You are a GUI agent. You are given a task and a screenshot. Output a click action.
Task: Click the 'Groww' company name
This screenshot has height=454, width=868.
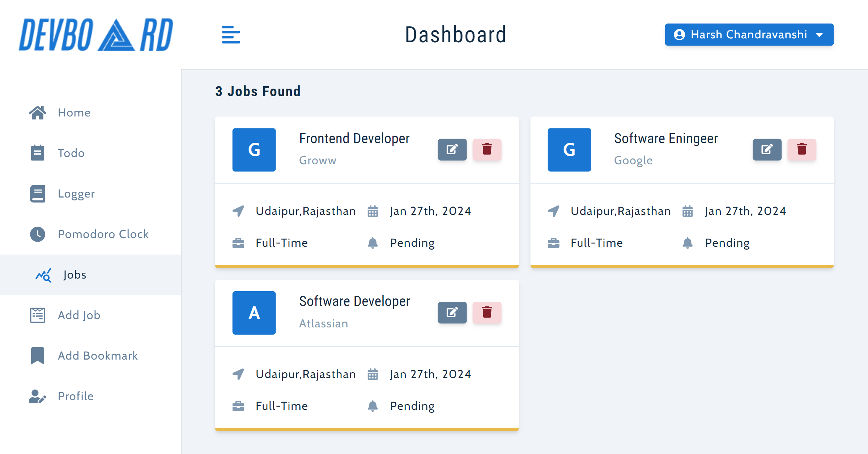click(x=318, y=161)
